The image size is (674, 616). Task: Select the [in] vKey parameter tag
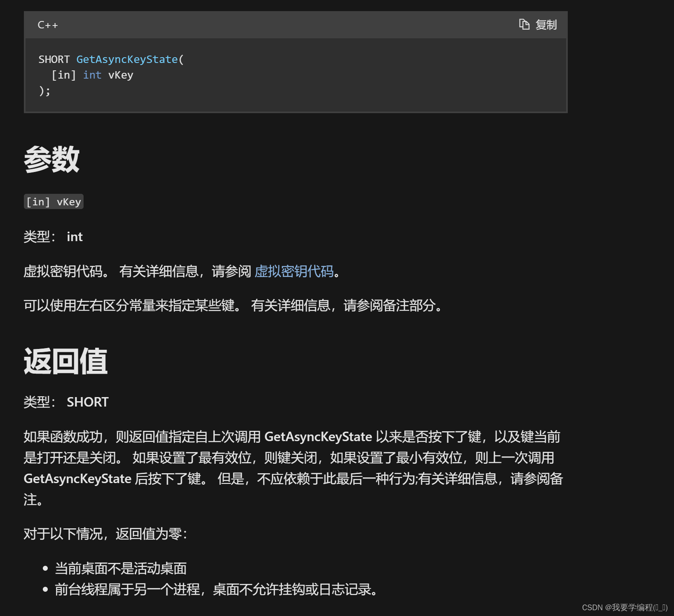54,202
